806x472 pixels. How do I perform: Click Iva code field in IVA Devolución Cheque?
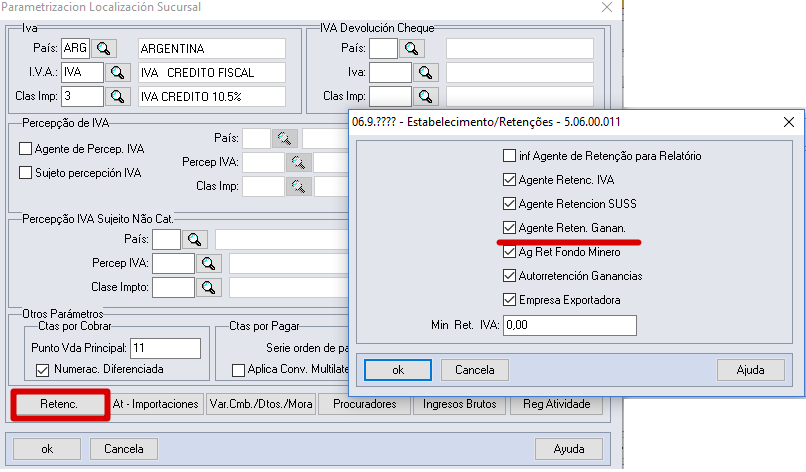(390, 72)
